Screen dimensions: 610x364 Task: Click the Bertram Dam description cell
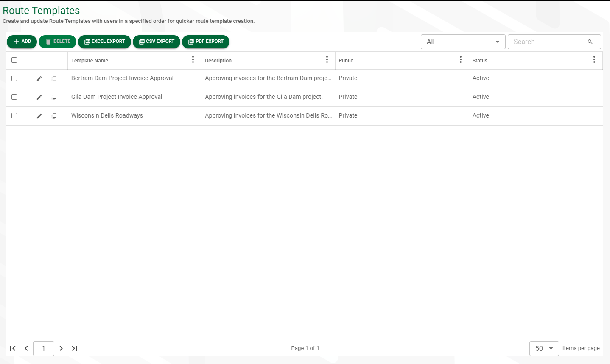pyautogui.click(x=268, y=78)
